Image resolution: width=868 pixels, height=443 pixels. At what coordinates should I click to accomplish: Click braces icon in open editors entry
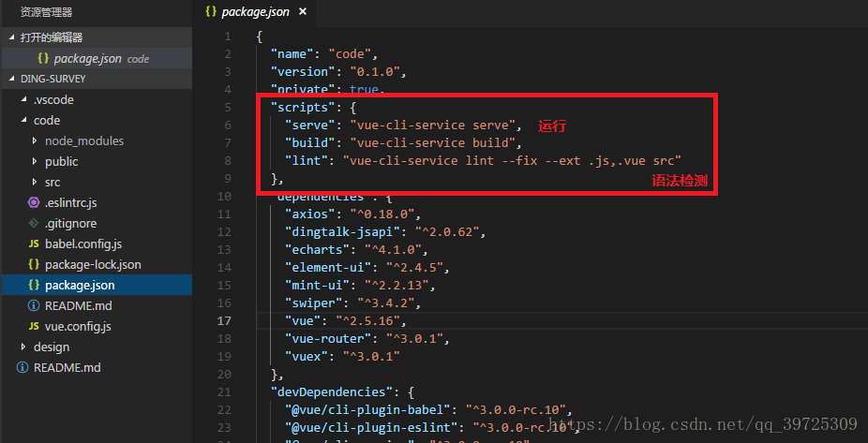coord(43,58)
